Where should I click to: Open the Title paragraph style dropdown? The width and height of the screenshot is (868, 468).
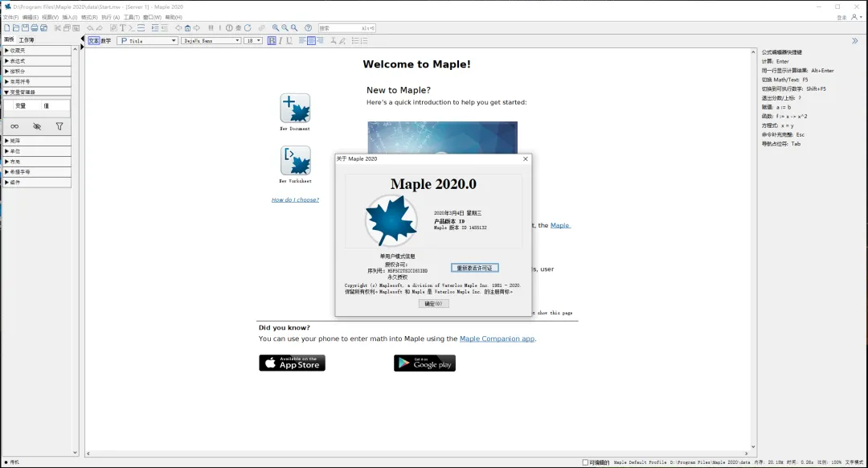click(x=147, y=40)
